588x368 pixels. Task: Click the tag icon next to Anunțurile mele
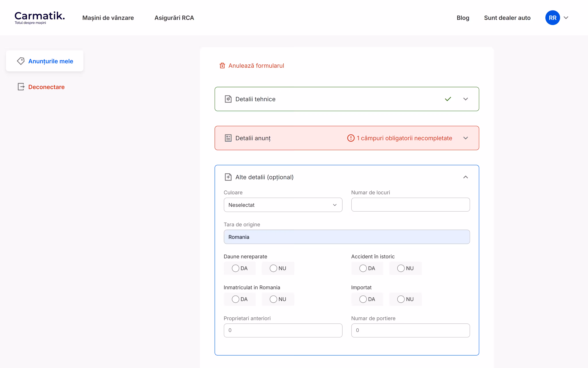[21, 61]
